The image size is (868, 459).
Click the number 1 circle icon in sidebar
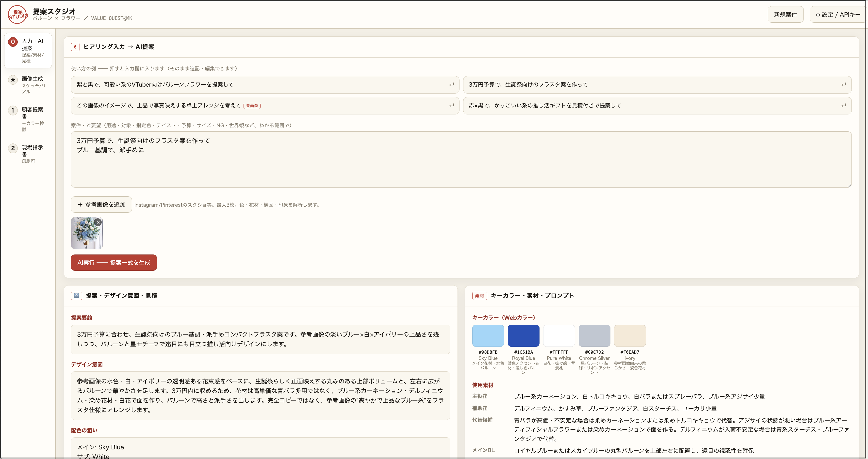[13, 111]
